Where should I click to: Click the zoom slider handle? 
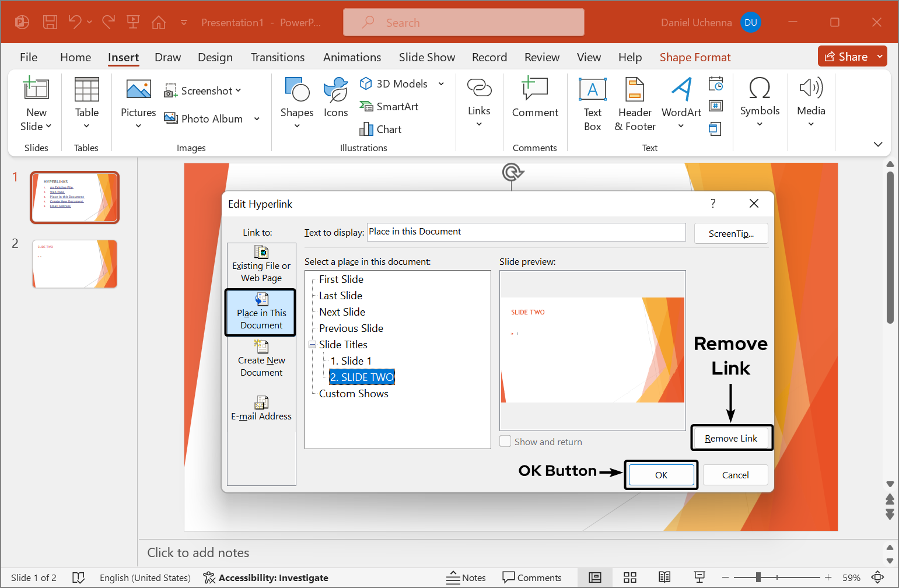tap(758, 577)
